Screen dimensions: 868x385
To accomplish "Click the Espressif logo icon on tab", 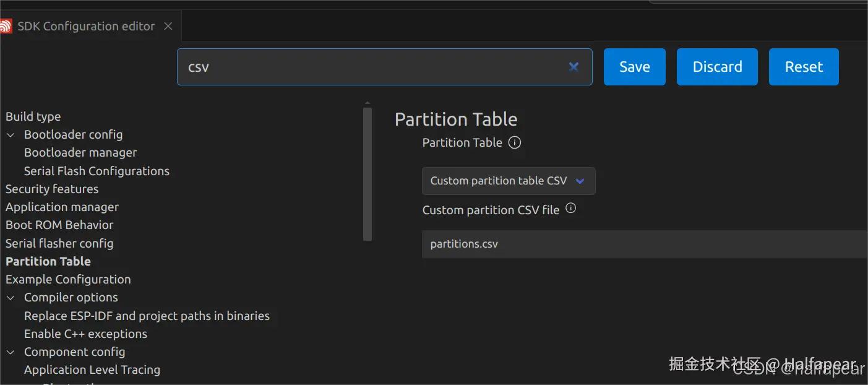I will click(x=6, y=26).
